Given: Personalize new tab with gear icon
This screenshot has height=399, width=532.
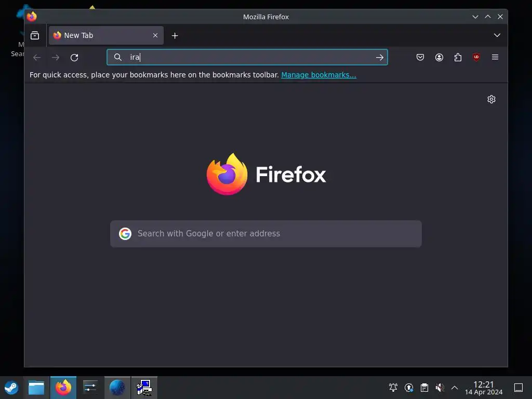Looking at the screenshot, I should tap(491, 99).
